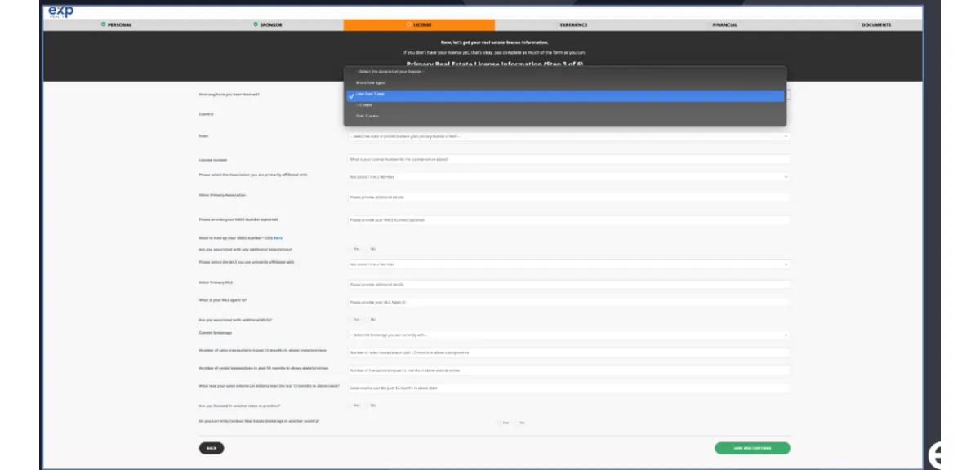Click the MLS agent ID field
Viewport: 980px width, 470px height.
[568, 303]
